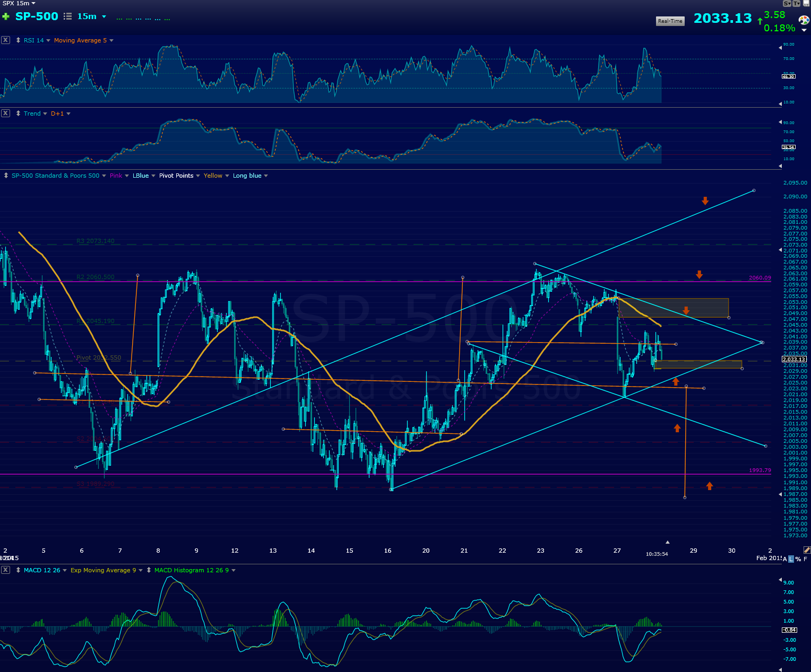Expand the D+1 dropdown

click(68, 114)
